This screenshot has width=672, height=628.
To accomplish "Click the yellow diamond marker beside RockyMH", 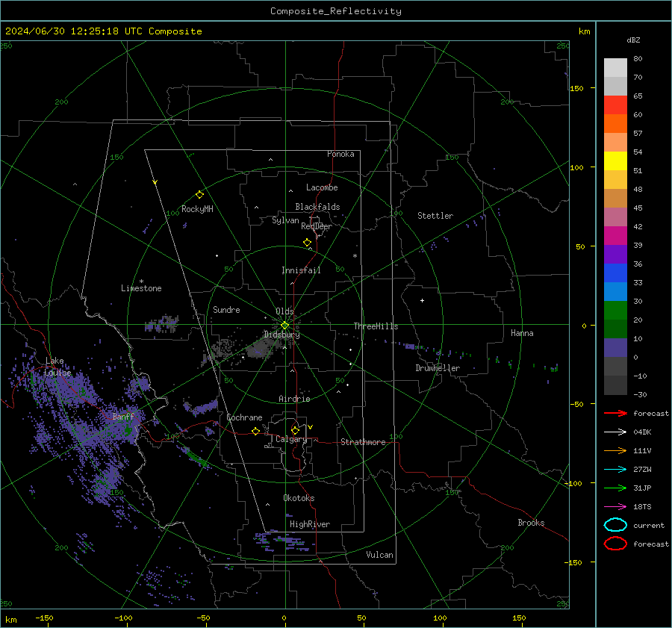I will 199,195.
